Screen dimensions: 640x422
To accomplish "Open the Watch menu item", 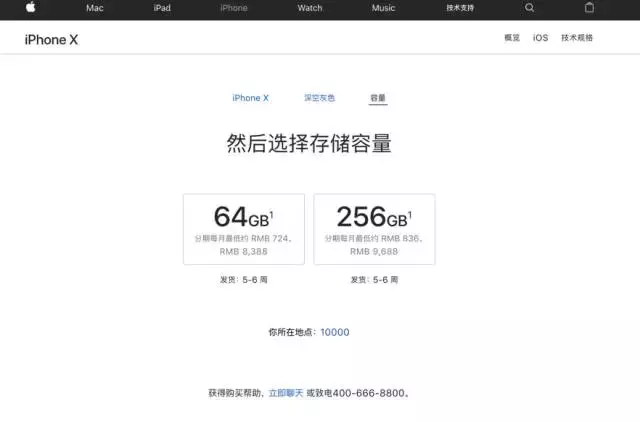I will point(310,8).
